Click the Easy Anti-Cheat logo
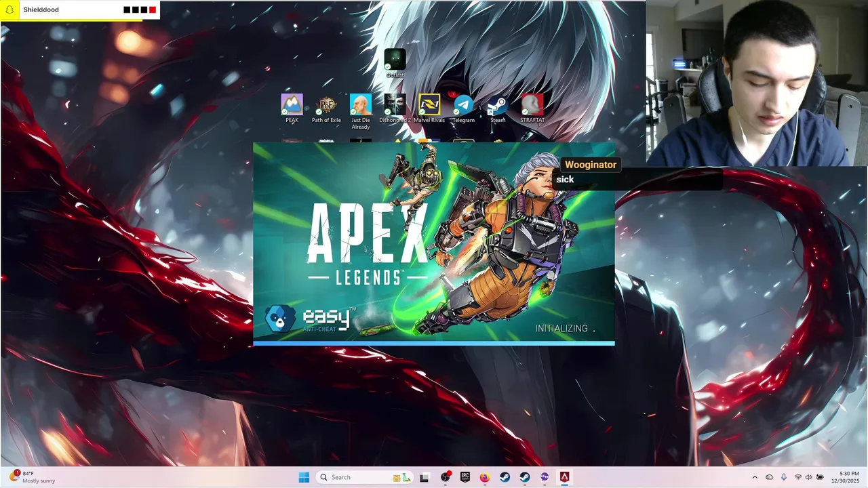The width and height of the screenshot is (868, 488). 311,319
